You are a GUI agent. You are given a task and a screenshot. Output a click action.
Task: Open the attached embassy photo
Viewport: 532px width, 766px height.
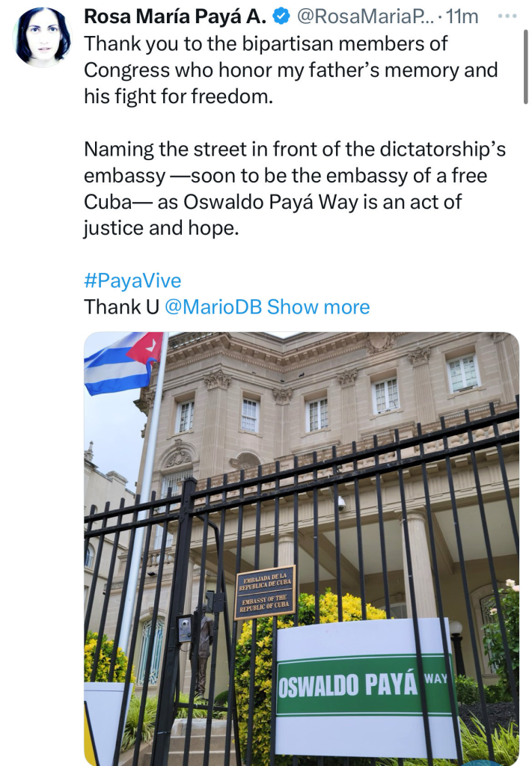(x=302, y=548)
